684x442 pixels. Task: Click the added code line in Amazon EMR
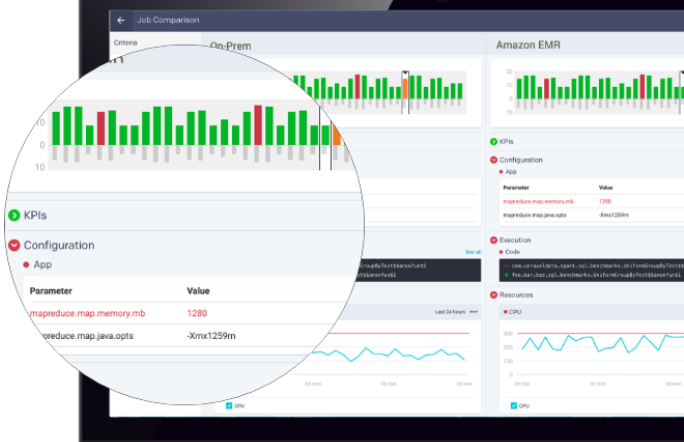(x=594, y=275)
